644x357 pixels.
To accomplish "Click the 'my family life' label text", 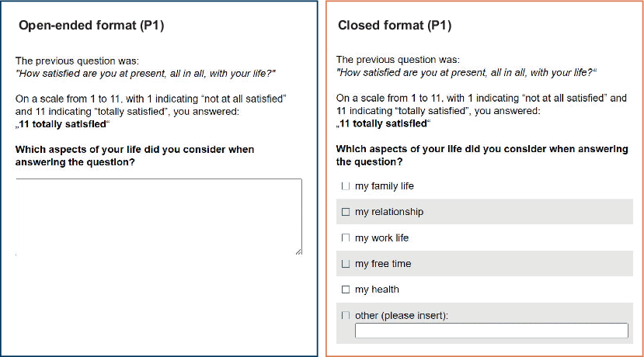I will 385,186.
